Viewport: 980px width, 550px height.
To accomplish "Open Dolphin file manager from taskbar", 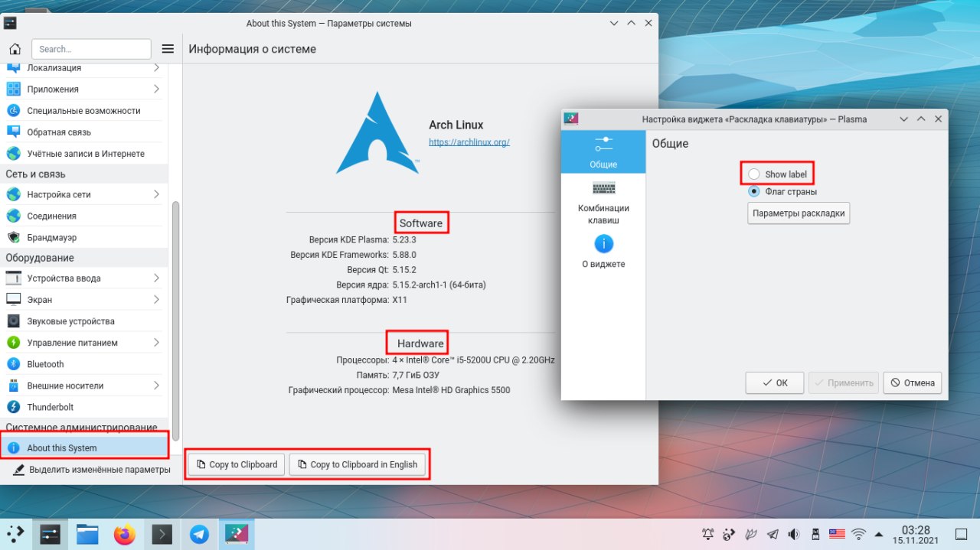I will (x=87, y=534).
